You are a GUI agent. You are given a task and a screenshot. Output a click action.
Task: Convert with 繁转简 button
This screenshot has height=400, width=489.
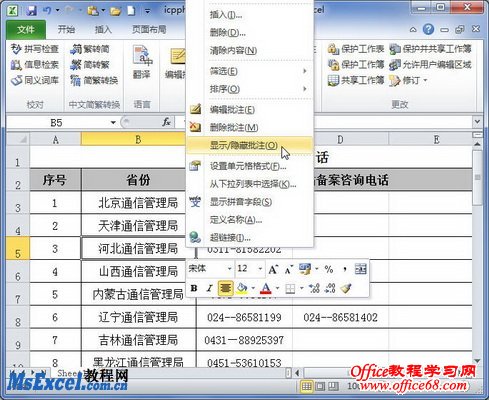coord(90,49)
